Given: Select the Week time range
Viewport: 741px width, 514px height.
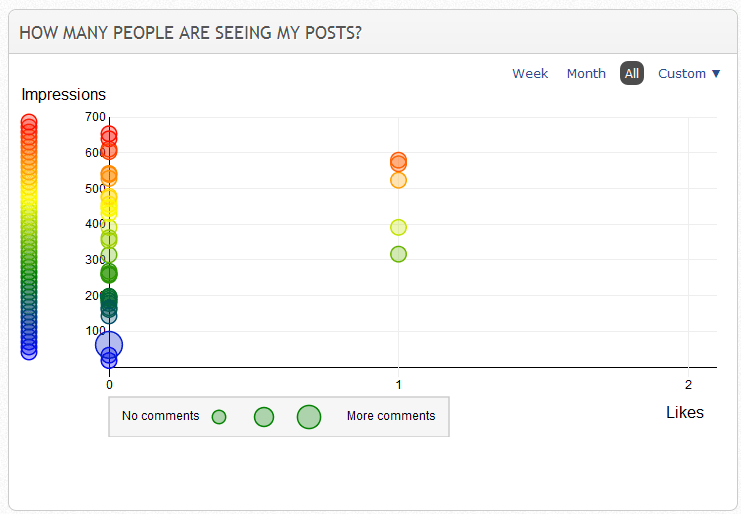Looking at the screenshot, I should click(530, 73).
